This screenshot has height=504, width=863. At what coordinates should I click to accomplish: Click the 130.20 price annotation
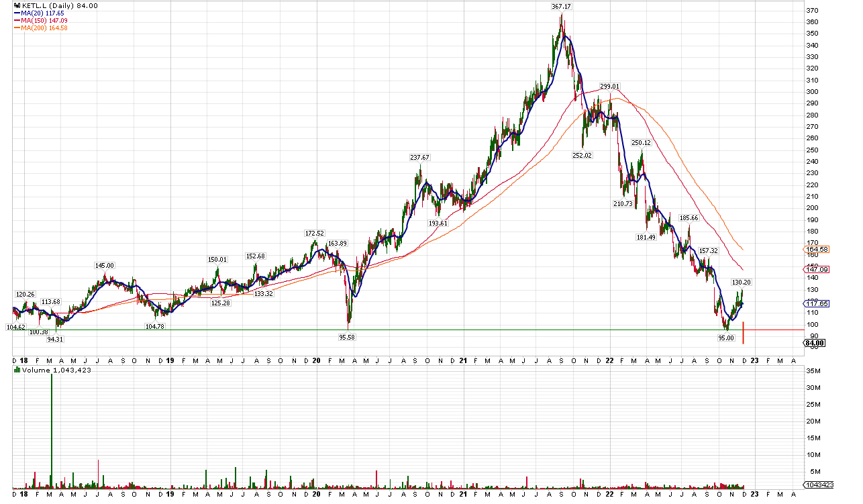tap(741, 283)
